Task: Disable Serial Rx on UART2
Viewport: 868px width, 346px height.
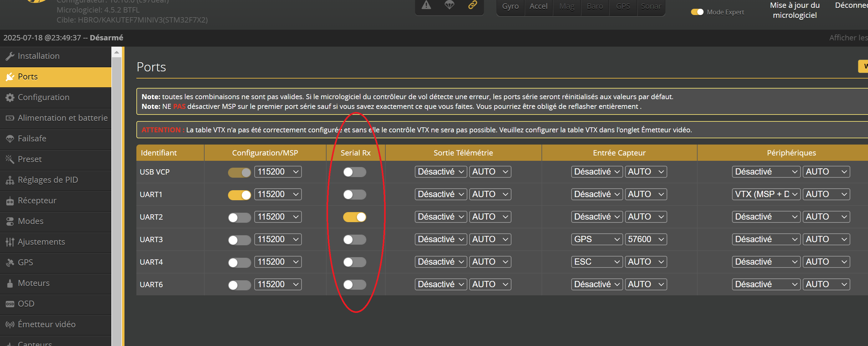Action: pyautogui.click(x=354, y=217)
